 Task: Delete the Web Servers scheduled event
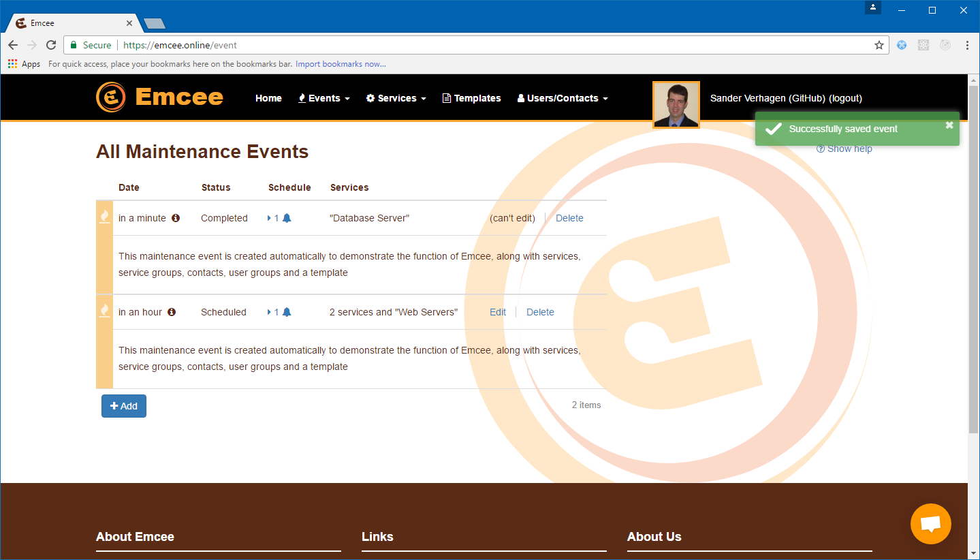point(540,312)
